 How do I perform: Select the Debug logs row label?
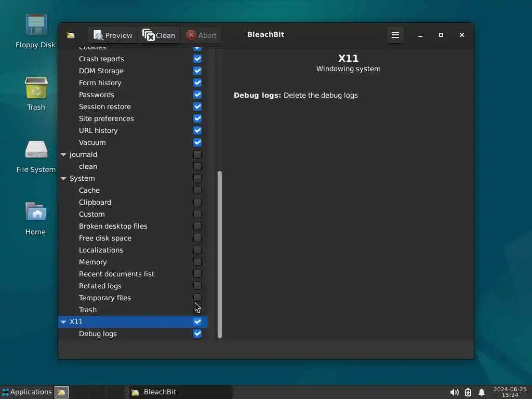point(98,334)
